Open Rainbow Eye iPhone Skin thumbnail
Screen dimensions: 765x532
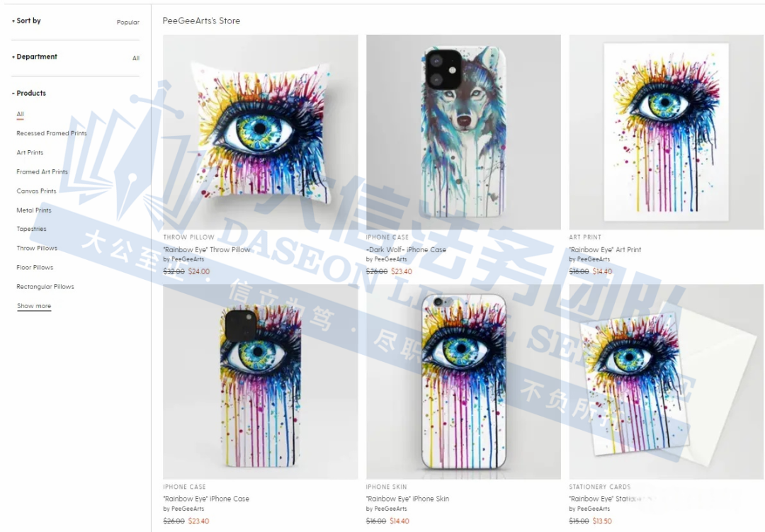tap(463, 382)
